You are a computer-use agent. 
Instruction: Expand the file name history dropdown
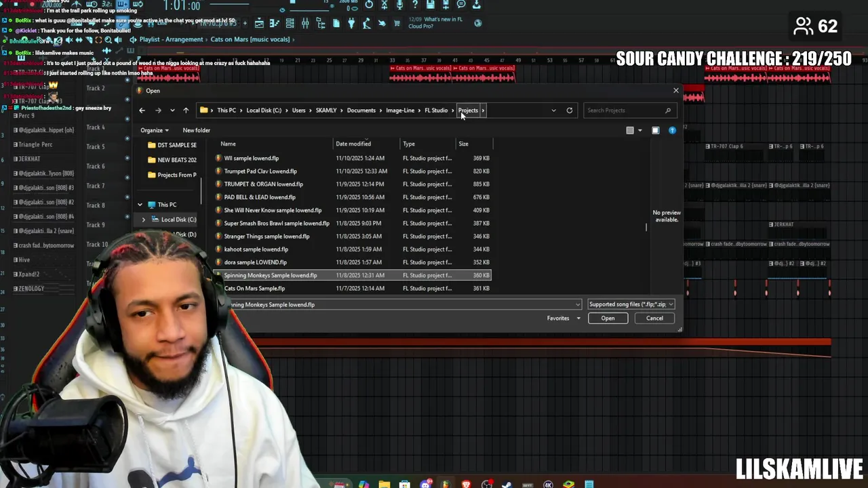[x=578, y=304]
